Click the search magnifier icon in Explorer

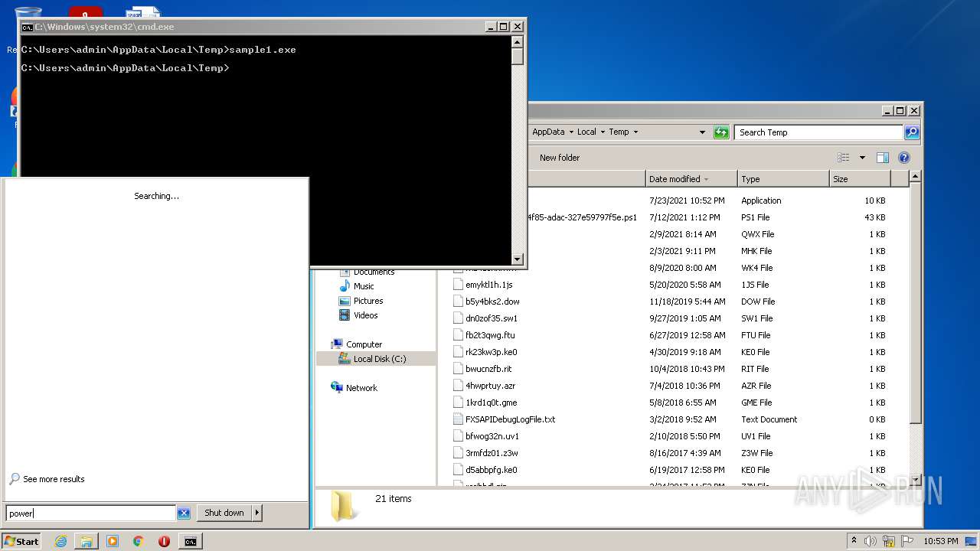pyautogui.click(x=911, y=132)
